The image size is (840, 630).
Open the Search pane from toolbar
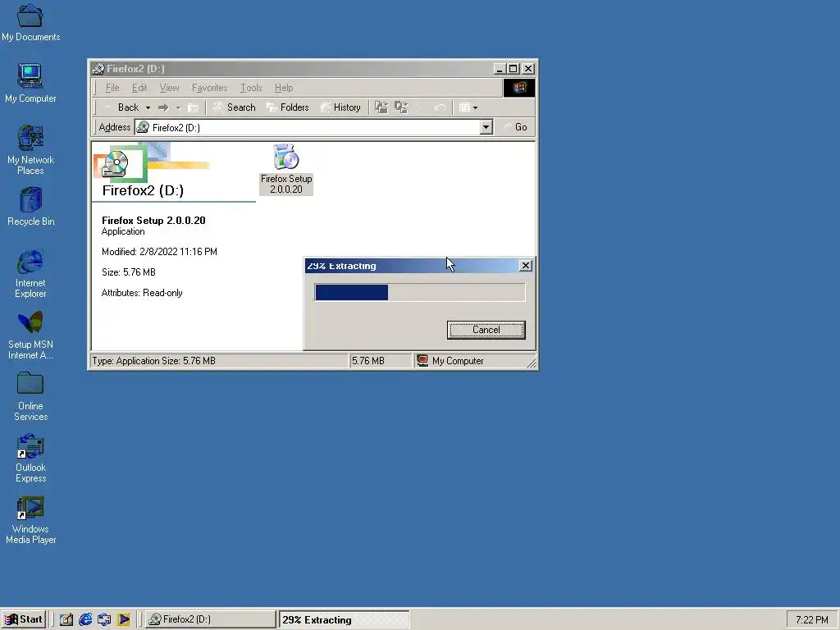click(x=234, y=107)
